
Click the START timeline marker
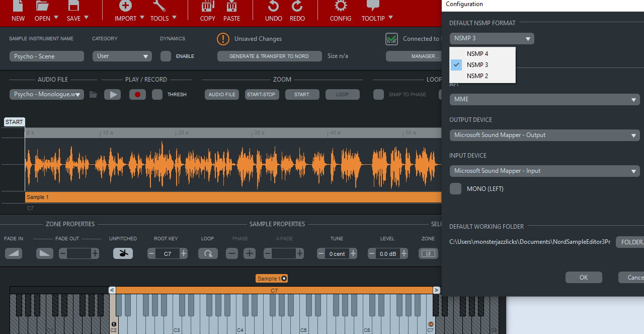point(14,122)
